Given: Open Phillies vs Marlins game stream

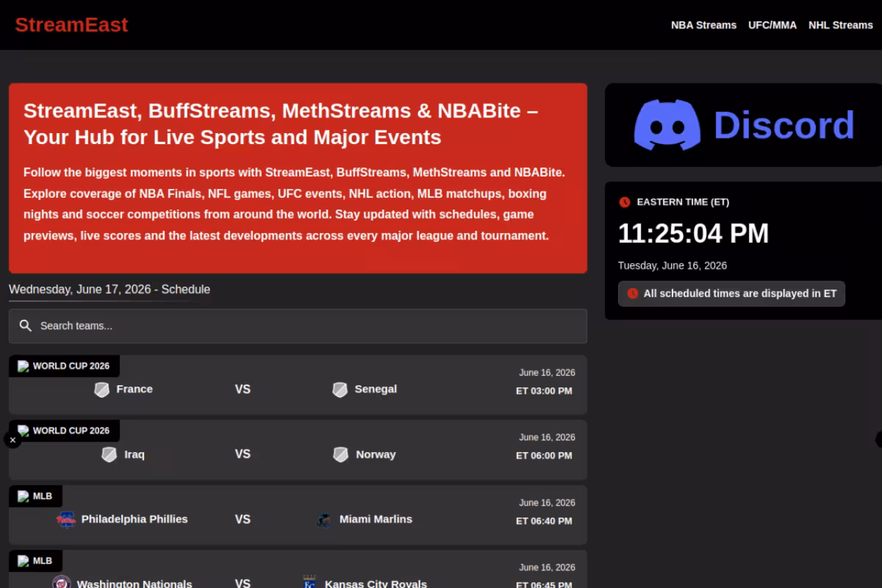Looking at the screenshot, I should pos(298,515).
